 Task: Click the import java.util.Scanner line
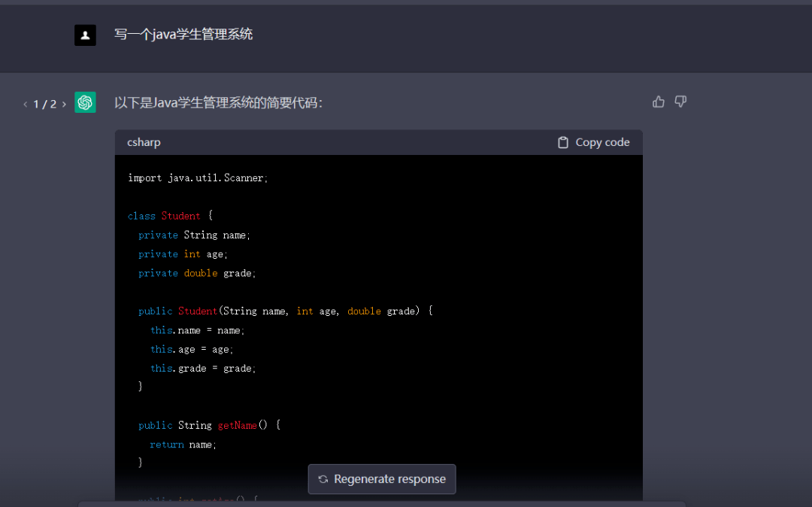[x=198, y=178]
